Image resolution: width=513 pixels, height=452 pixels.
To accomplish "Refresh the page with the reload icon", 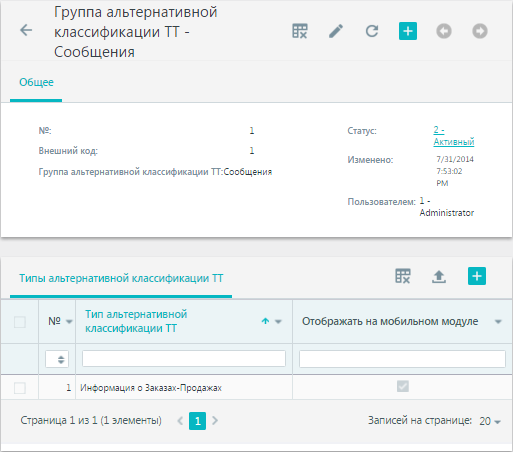I will click(x=372, y=31).
